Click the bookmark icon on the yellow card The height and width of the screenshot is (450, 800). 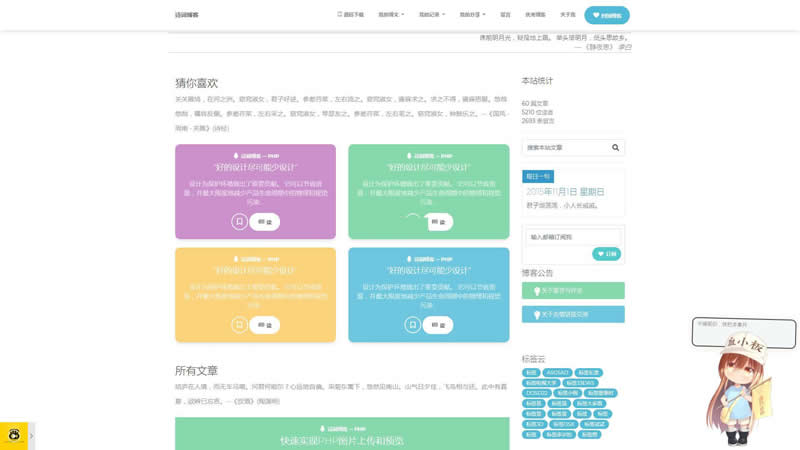click(239, 324)
